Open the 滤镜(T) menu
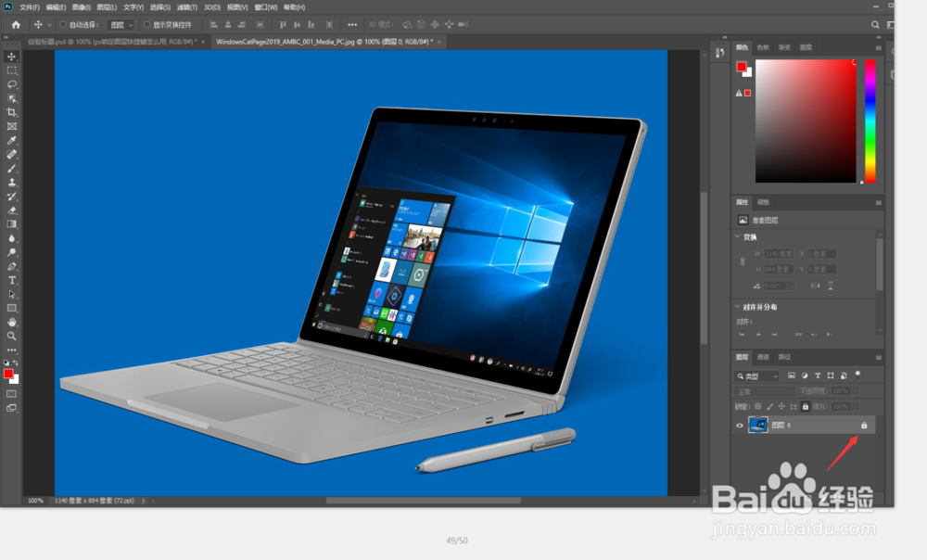The image size is (927, 560). coord(187,7)
